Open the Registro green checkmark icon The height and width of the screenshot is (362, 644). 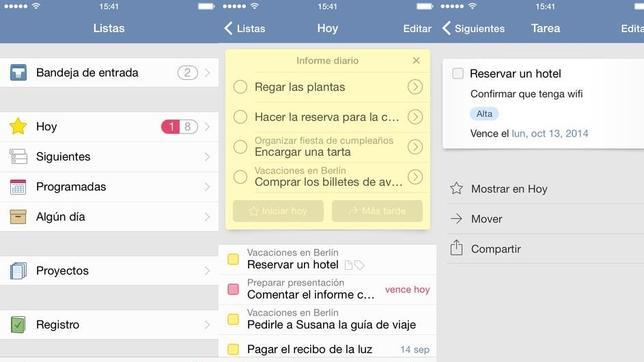coord(18,325)
